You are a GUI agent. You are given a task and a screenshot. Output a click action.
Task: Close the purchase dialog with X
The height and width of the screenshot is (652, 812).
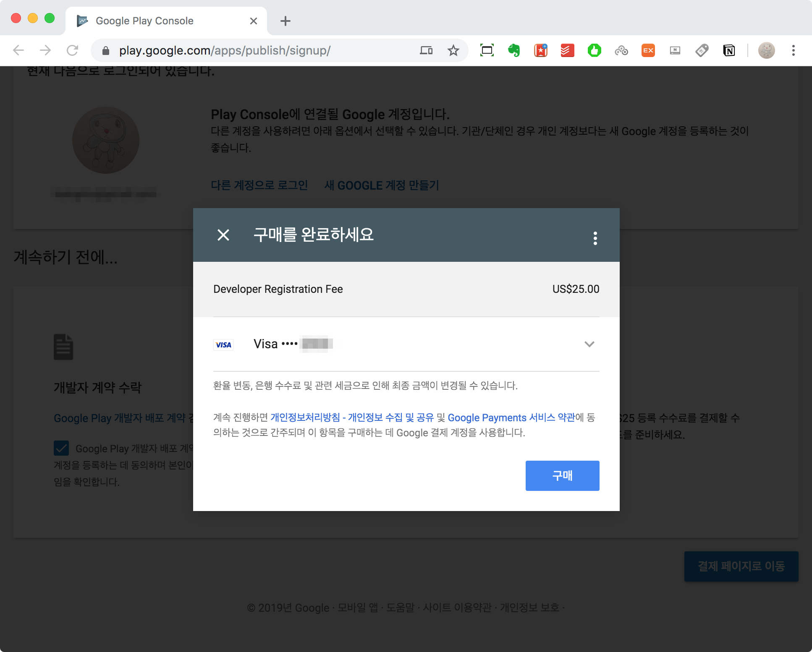pos(223,235)
